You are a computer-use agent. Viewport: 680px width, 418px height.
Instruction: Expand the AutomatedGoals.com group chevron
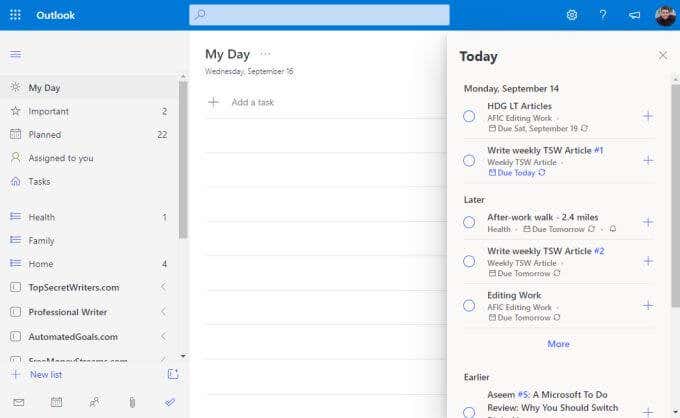(x=163, y=336)
